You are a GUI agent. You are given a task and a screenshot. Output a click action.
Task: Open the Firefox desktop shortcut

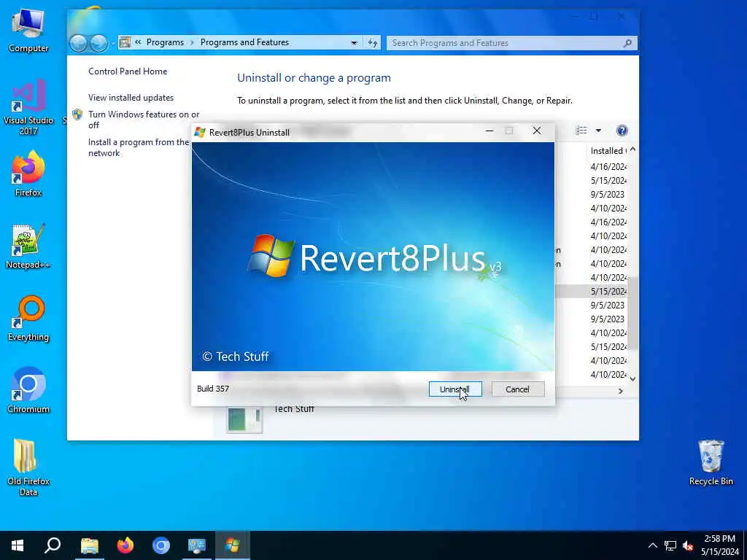(28, 174)
